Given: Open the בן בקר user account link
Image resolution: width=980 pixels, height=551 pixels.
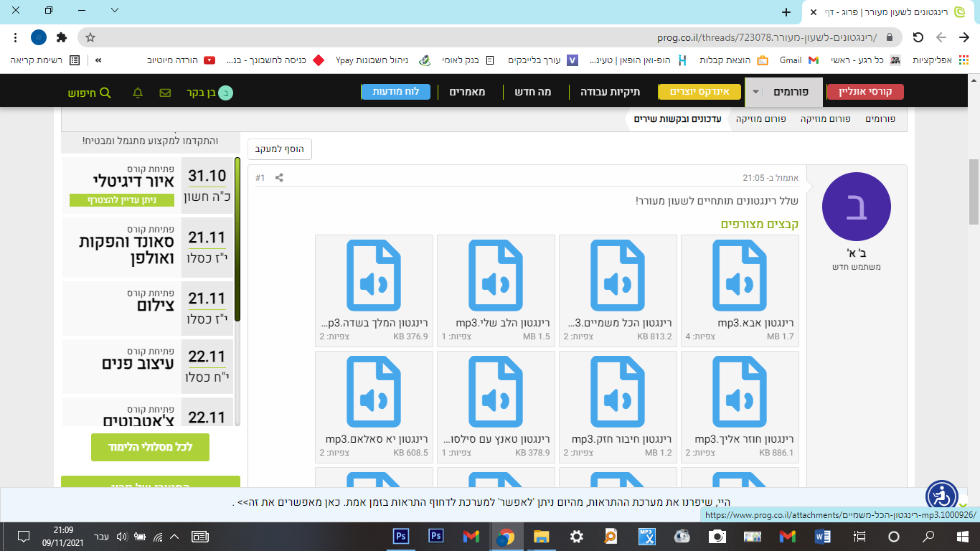Looking at the screenshot, I should pos(210,93).
